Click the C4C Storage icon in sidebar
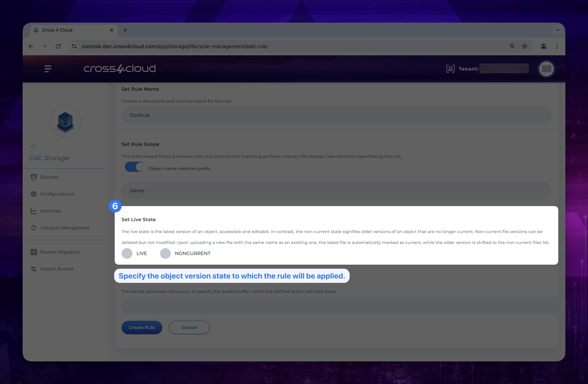Viewport: 588px width, 384px height. pyautogui.click(x=66, y=122)
